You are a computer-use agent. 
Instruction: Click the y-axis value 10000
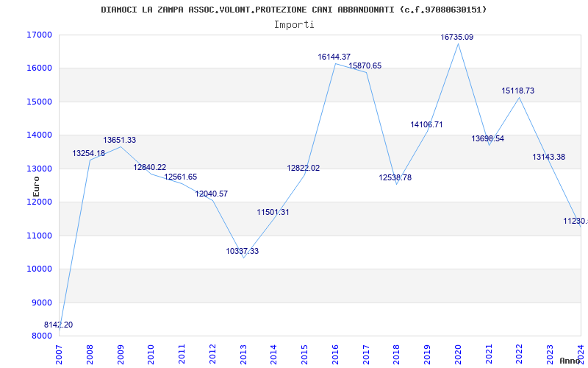point(39,269)
